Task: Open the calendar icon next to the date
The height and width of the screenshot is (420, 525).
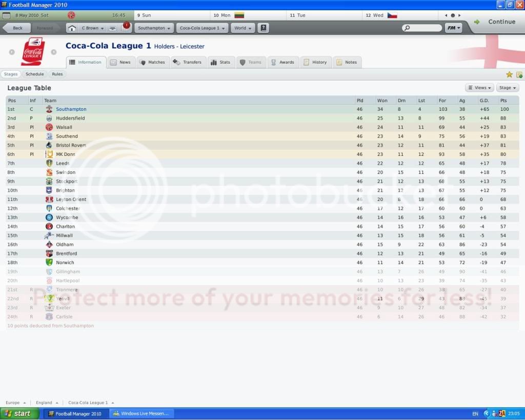Action: tap(7, 15)
